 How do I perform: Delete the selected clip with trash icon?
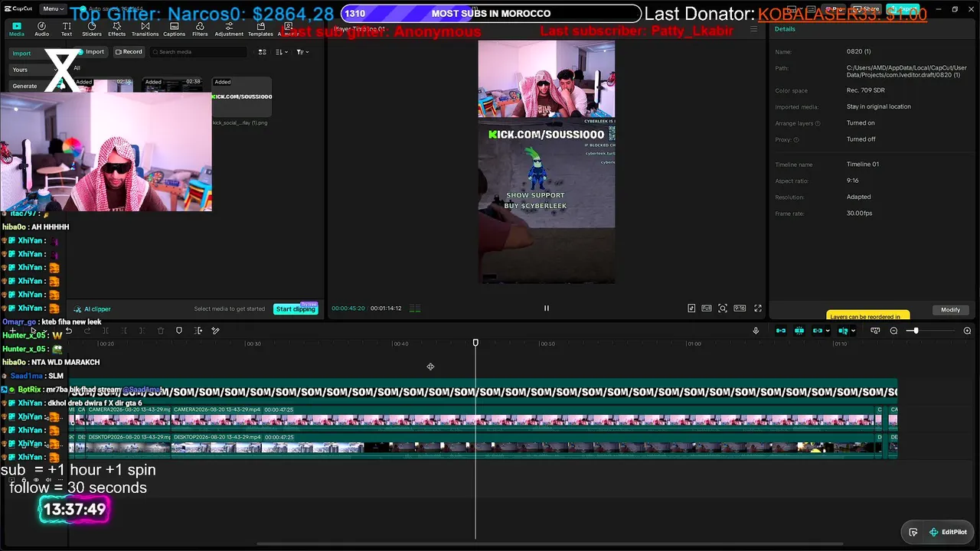point(161,331)
